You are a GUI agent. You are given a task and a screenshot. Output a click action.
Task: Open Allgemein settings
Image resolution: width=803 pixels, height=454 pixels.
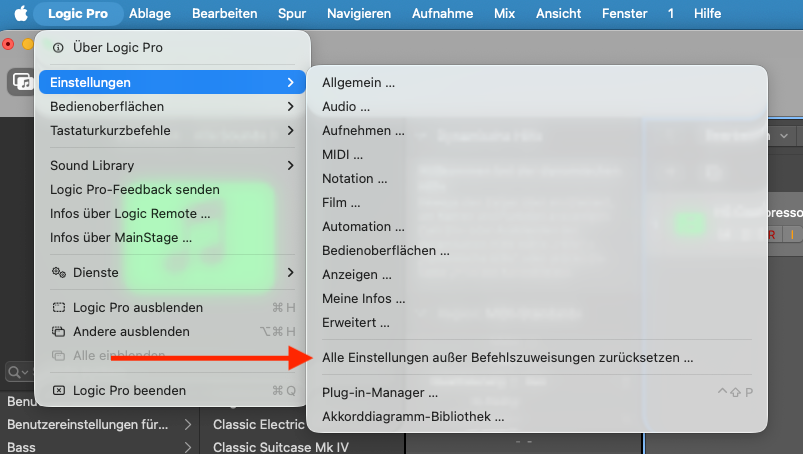[x=537, y=82]
